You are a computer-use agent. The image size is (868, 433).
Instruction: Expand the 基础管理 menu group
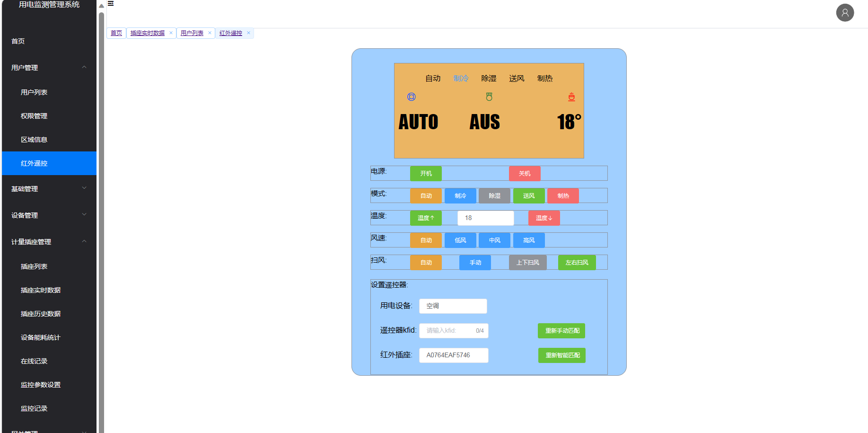[x=49, y=189]
